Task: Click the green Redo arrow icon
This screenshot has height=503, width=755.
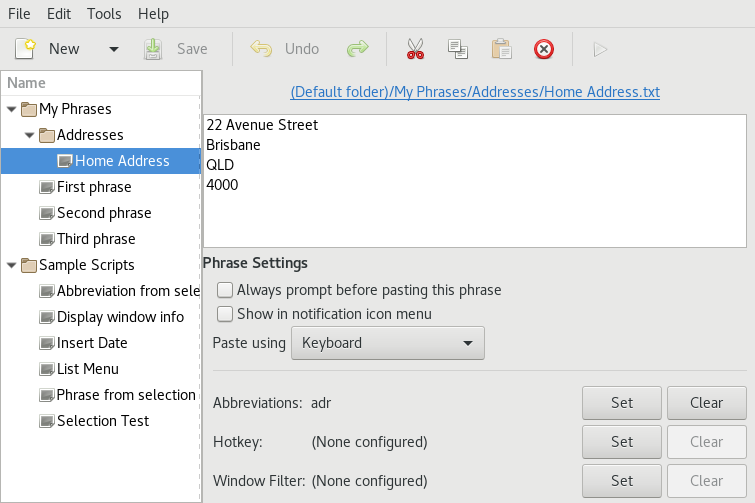Action: (x=357, y=49)
